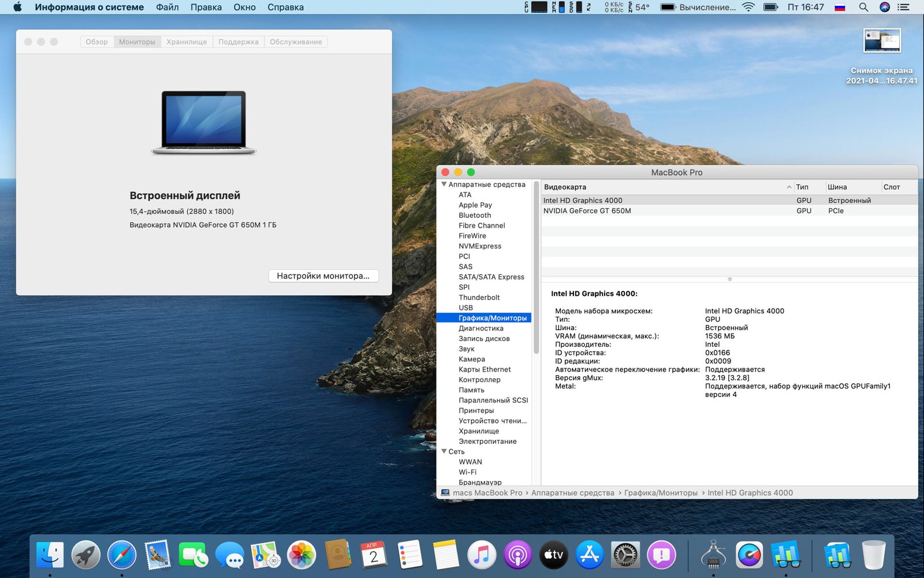This screenshot has height=578, width=924.
Task: Select Электропитание in the sidebar
Action: pos(487,442)
